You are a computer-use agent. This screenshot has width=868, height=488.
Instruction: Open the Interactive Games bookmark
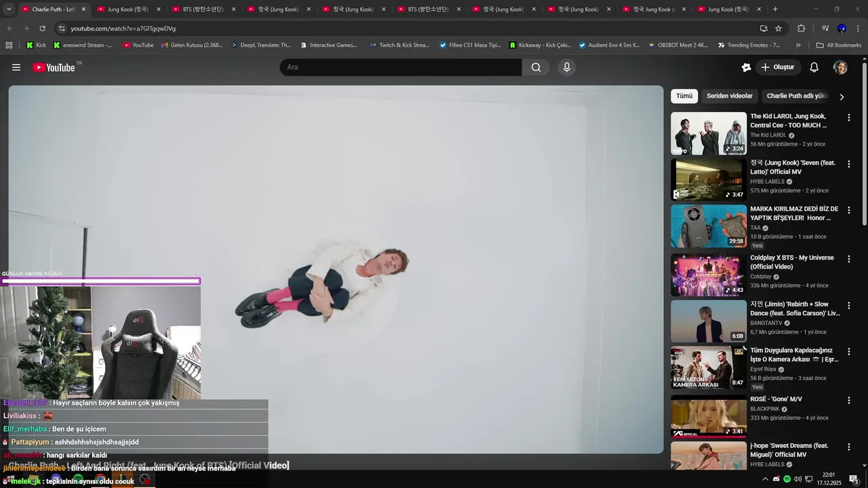(x=328, y=45)
